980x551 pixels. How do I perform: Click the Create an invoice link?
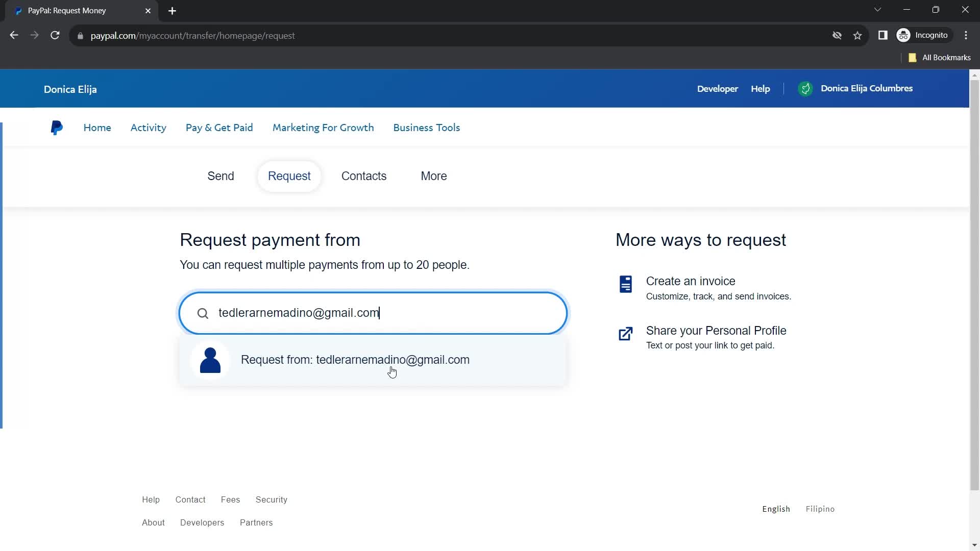tap(691, 281)
